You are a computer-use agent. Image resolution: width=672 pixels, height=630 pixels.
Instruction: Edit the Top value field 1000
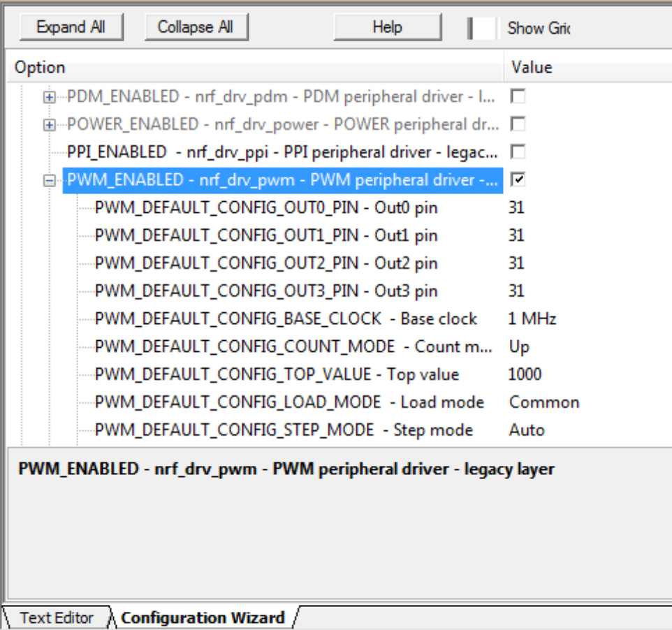point(525,374)
